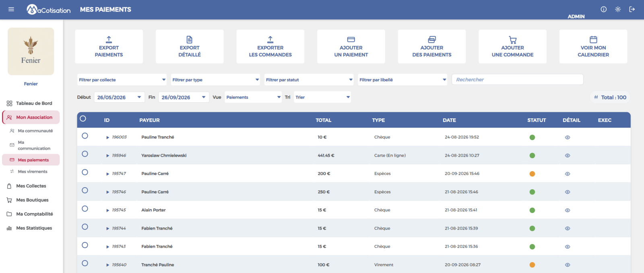The width and height of the screenshot is (644, 273).
Task: Expand row 195745 with the triangle arrow
Action: coord(108,211)
